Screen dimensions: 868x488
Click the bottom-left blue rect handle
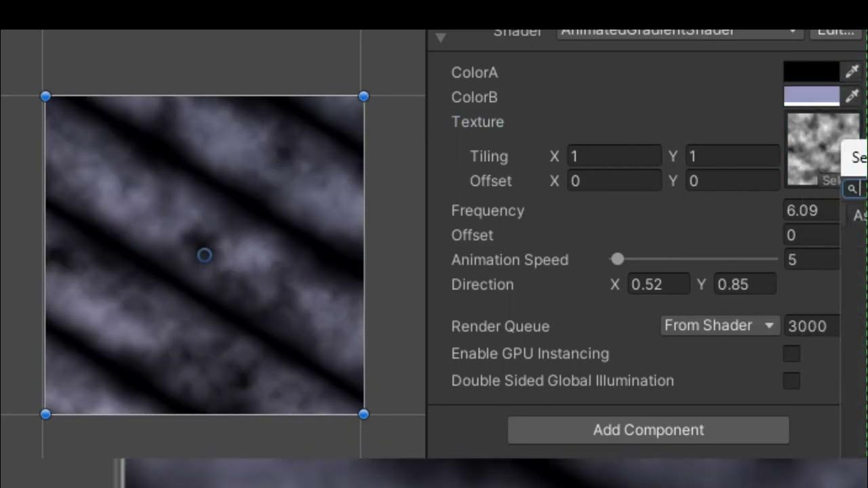[45, 414]
